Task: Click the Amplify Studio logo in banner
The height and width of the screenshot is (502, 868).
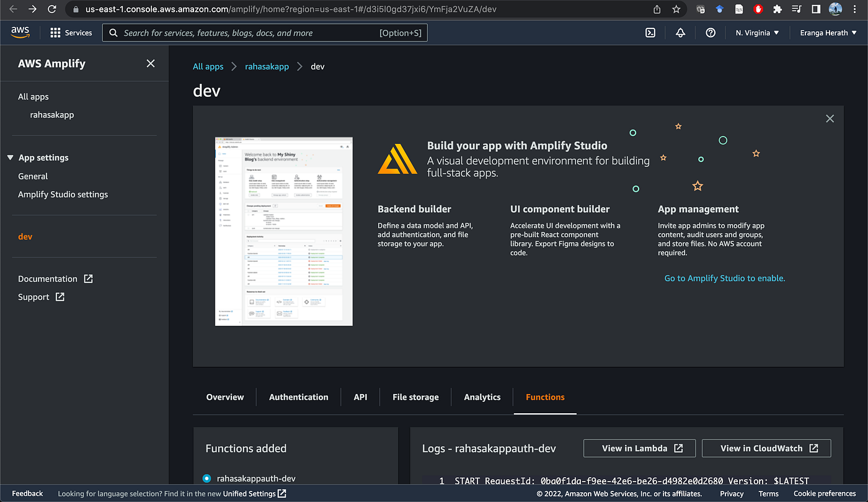Action: (398, 158)
